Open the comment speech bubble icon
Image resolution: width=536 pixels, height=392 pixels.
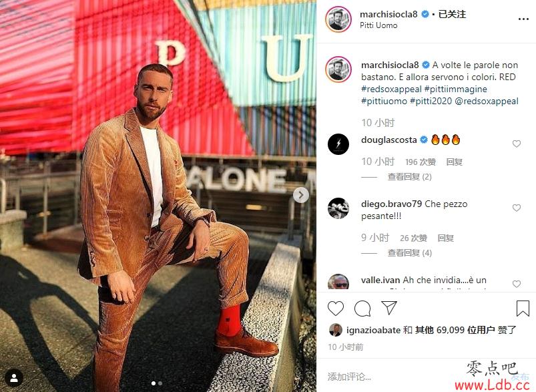[x=362, y=309]
